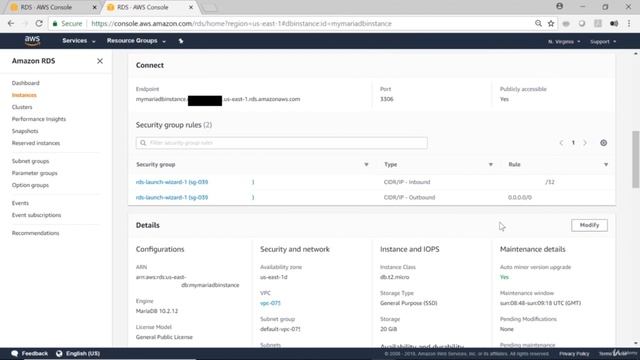640x360 pixels.
Task: Open Subnet groups in sidebar
Action: pyautogui.click(x=30, y=161)
